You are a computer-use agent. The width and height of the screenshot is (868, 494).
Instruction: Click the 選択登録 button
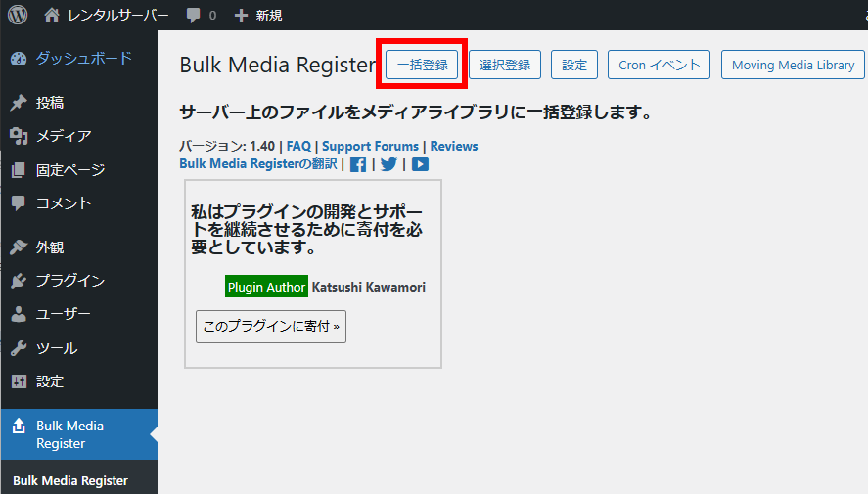pyautogui.click(x=505, y=65)
